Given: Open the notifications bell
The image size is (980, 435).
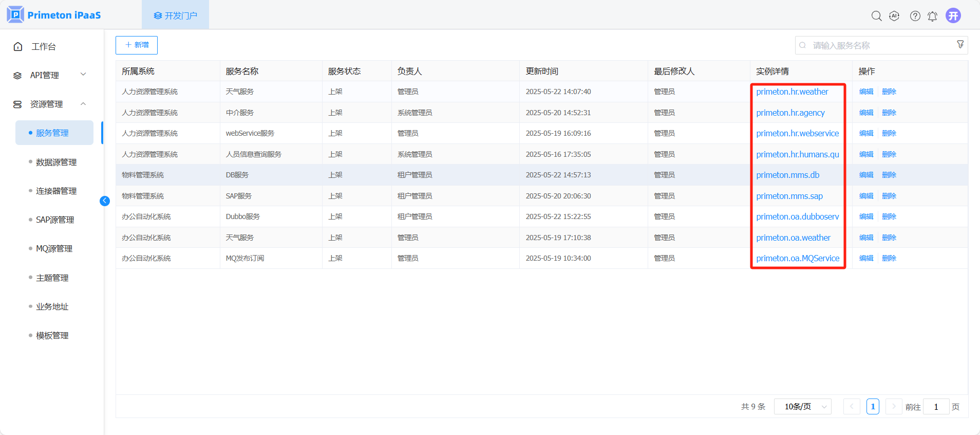Looking at the screenshot, I should 932,16.
